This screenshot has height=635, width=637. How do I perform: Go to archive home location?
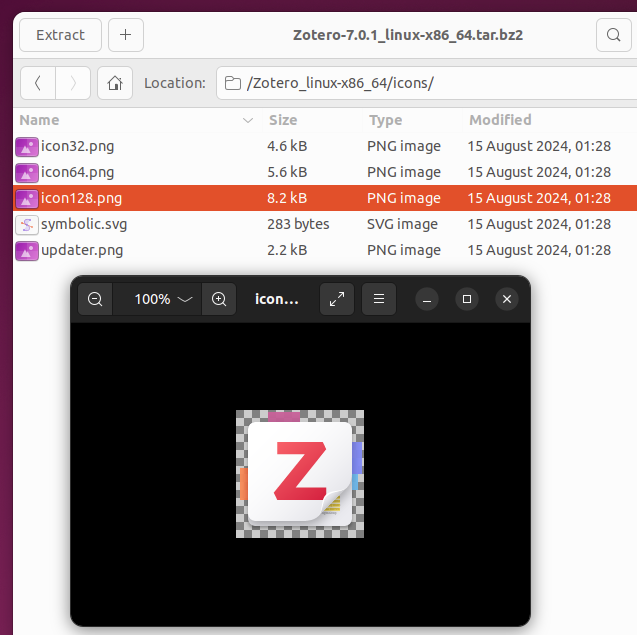tap(115, 83)
